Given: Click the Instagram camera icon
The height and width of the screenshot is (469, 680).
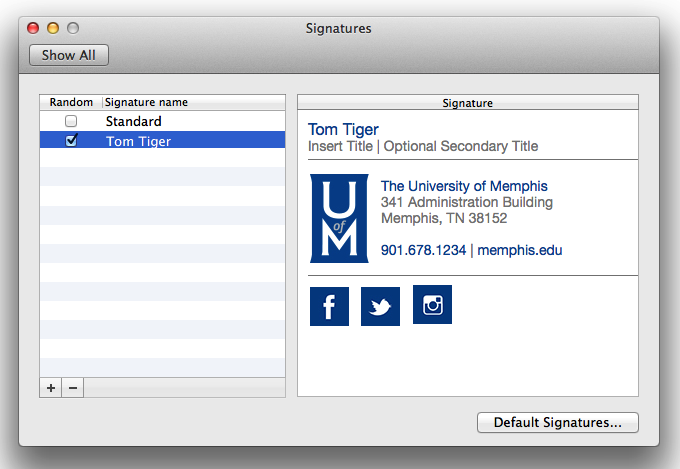Looking at the screenshot, I should [432, 305].
